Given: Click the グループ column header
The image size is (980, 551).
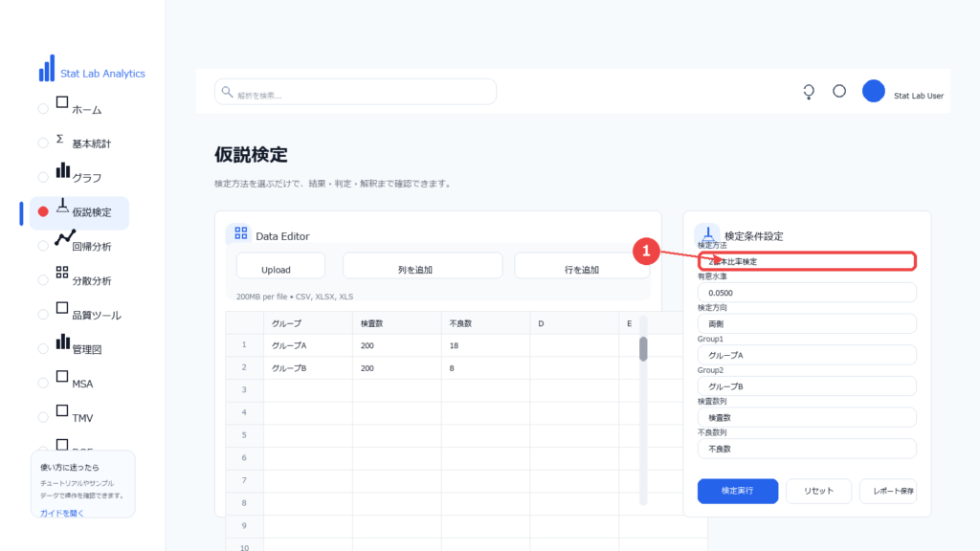Looking at the screenshot, I should click(x=308, y=323).
